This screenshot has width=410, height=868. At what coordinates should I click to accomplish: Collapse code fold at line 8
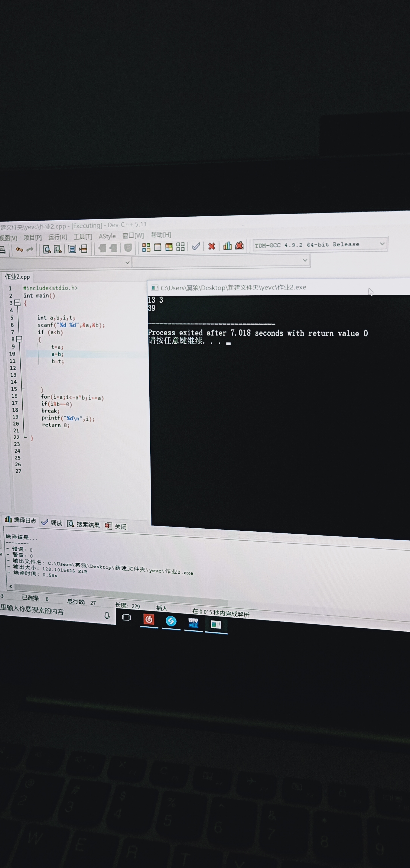19,339
